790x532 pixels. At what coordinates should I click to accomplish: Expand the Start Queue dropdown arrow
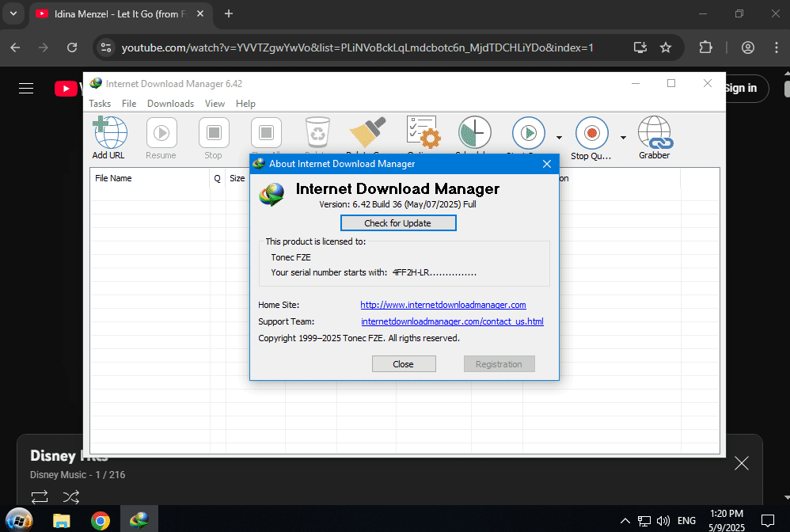[559, 138]
